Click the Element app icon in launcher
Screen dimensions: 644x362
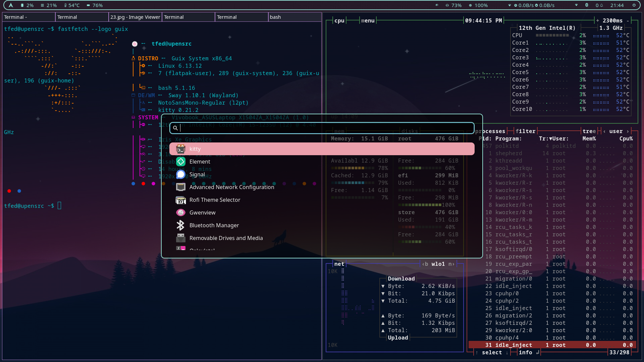(x=181, y=162)
